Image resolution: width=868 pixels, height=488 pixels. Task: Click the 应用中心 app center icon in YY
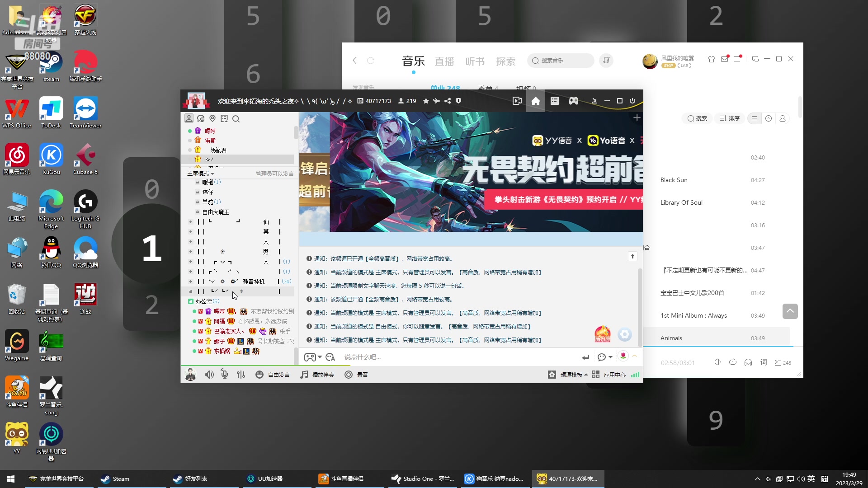click(615, 374)
